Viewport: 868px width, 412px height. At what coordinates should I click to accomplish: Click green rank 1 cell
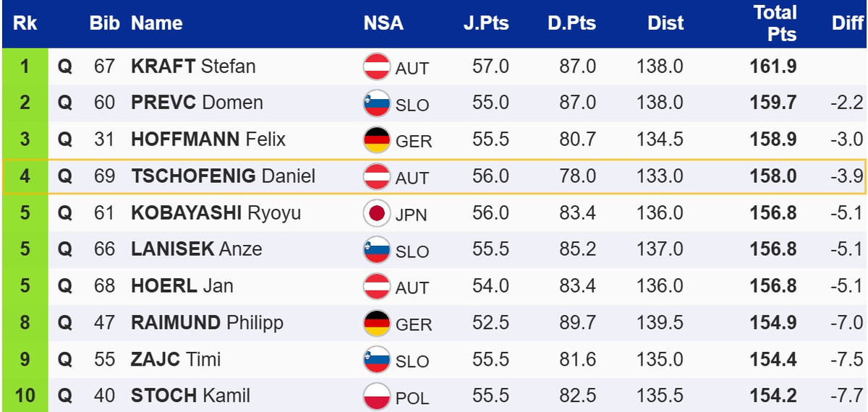pos(25,67)
